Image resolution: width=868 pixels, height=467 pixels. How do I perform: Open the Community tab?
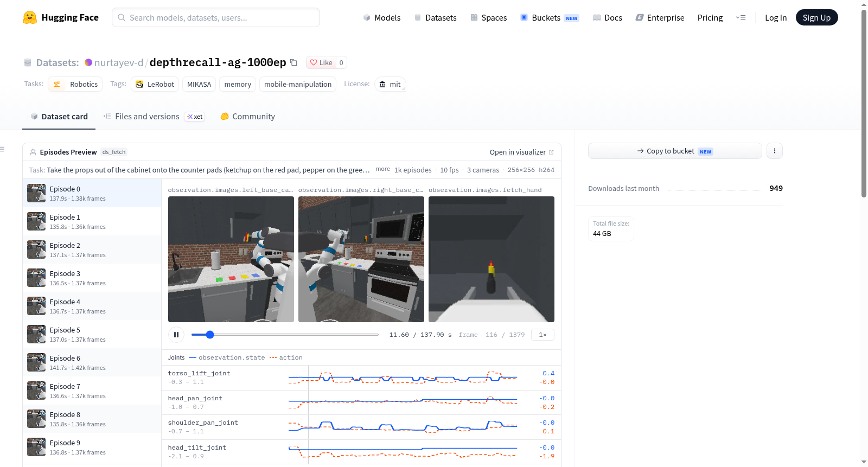coord(247,117)
